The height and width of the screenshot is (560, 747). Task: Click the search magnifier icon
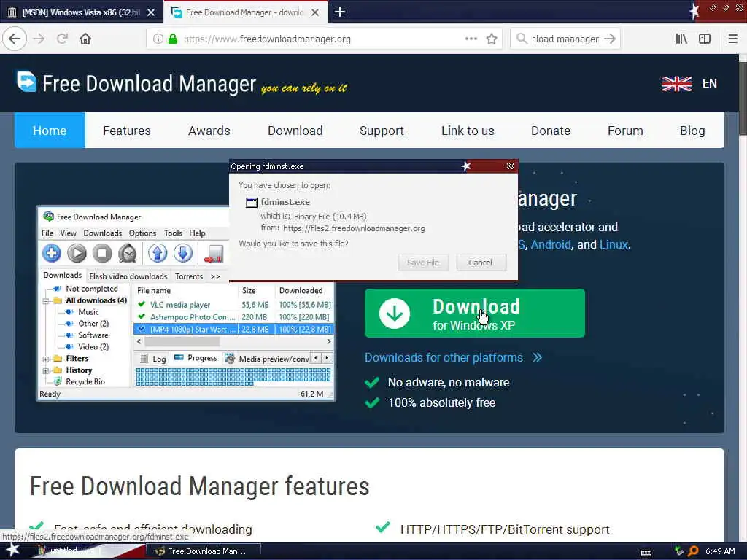522,39
